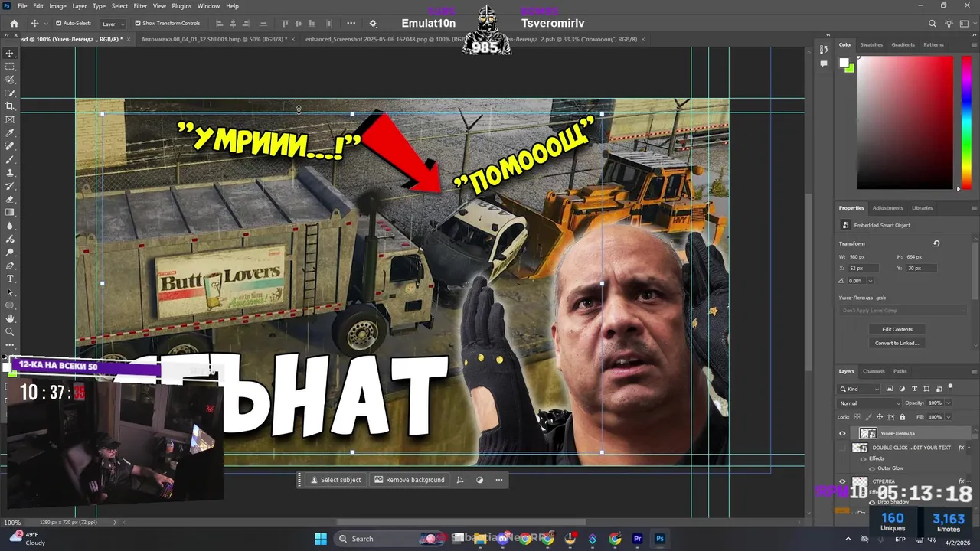The image size is (980, 551).
Task: Hide the СТРЕЛКА layer
Action: coord(842,481)
